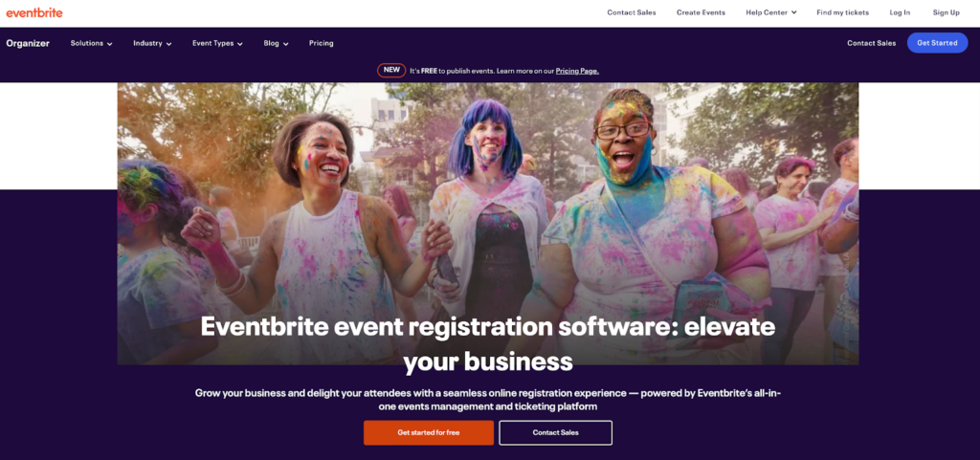Select the Organizer nav item
This screenshot has height=460, width=980.
click(x=28, y=43)
